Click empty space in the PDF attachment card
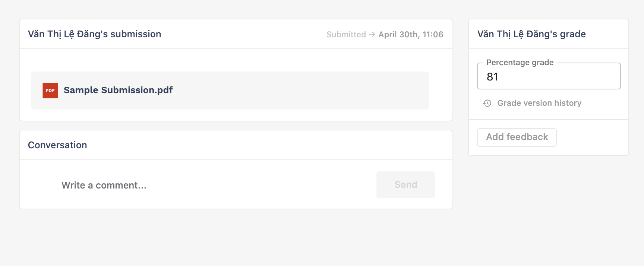Image resolution: width=644 pixels, height=266 pixels. pos(298,91)
